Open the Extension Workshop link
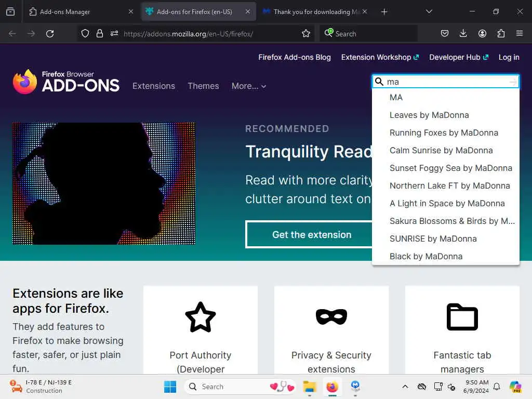532x399 pixels. pos(380,57)
